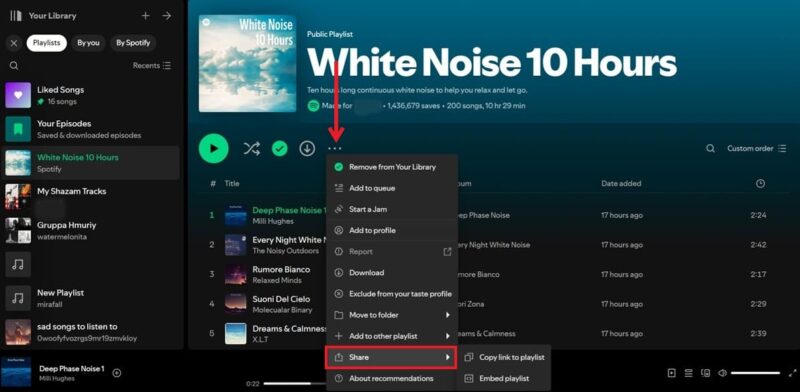Search within the playlist

pyautogui.click(x=710, y=149)
